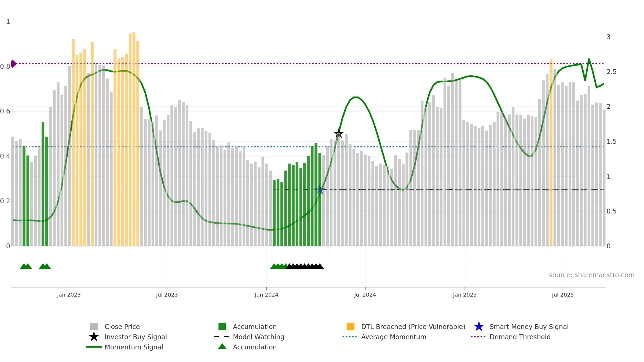644x362 pixels.
Task: Click the black star legend icon
Action: coord(94,337)
